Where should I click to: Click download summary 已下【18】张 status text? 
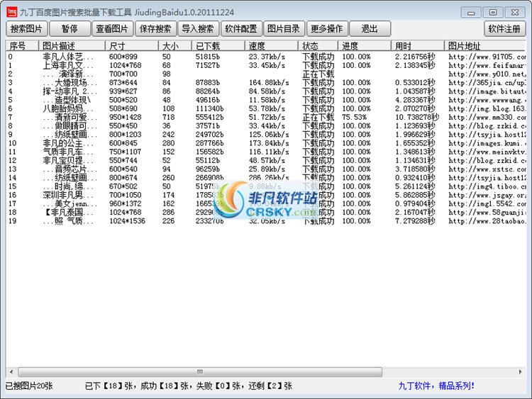click(188, 386)
